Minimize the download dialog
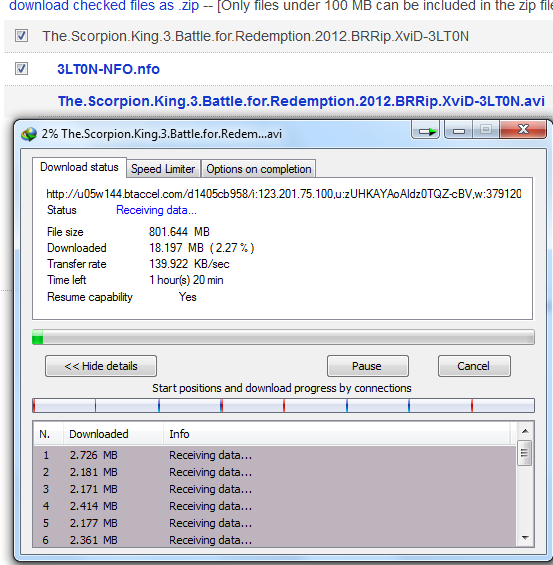This screenshot has height=565, width=553. click(x=459, y=130)
